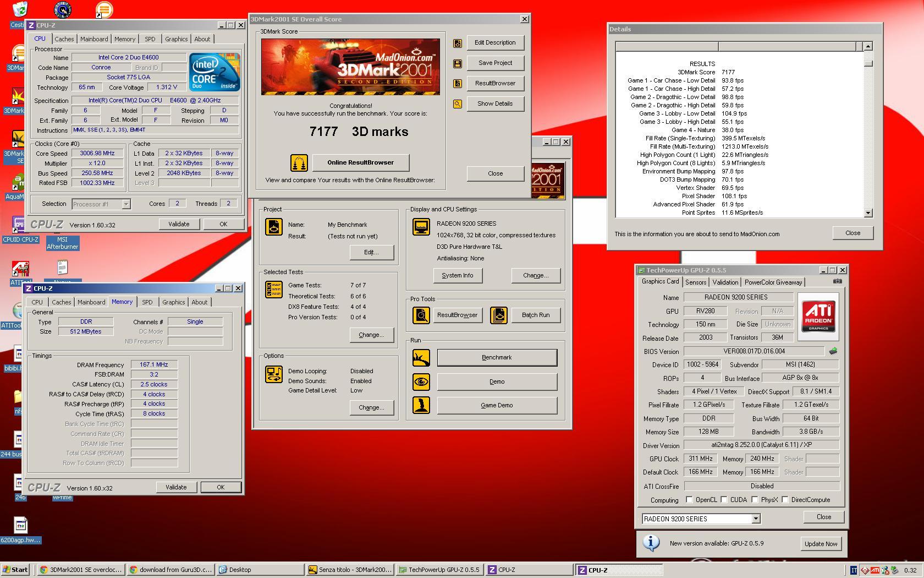
Task: Switch to TechPowerUp GPU-Z taskbar item
Action: [439, 570]
